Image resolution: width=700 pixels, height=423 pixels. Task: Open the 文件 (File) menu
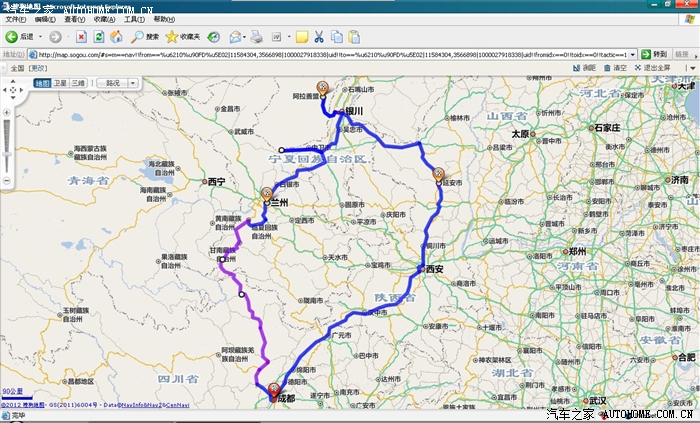(x=15, y=19)
